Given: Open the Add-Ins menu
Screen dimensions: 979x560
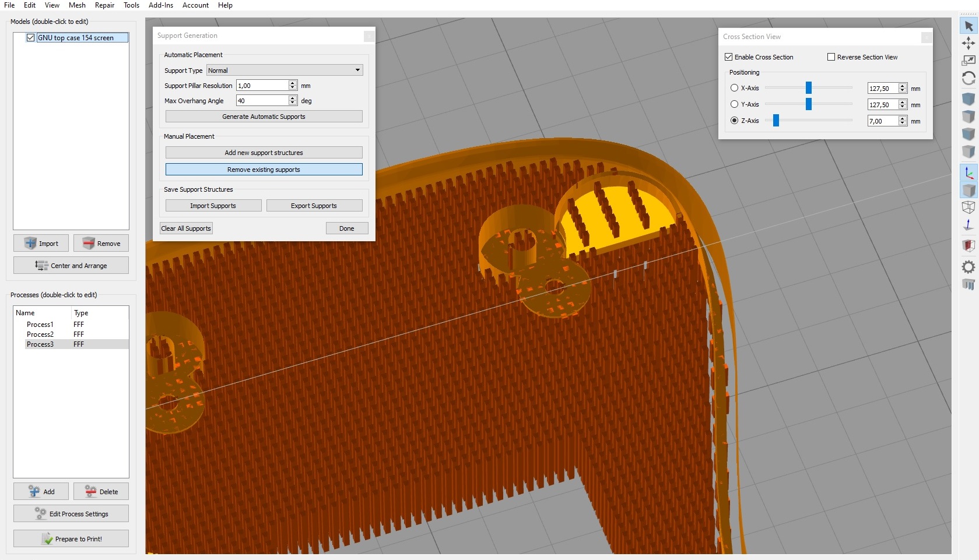Looking at the screenshot, I should click(x=161, y=5).
